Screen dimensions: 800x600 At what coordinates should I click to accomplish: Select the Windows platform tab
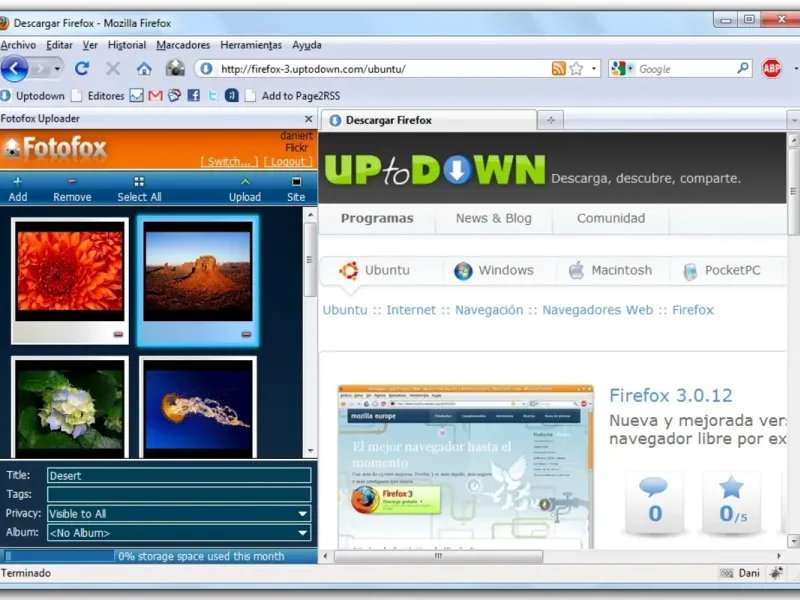494,270
